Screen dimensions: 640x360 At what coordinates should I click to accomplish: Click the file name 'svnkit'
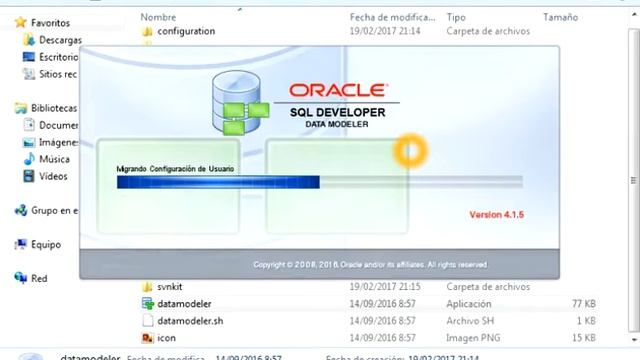170,287
